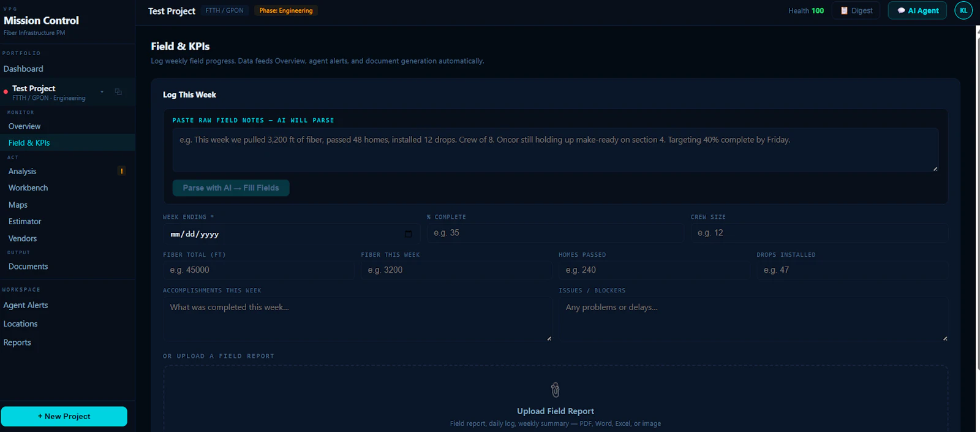Focus the Accomplishments This Week text area

[x=358, y=319]
